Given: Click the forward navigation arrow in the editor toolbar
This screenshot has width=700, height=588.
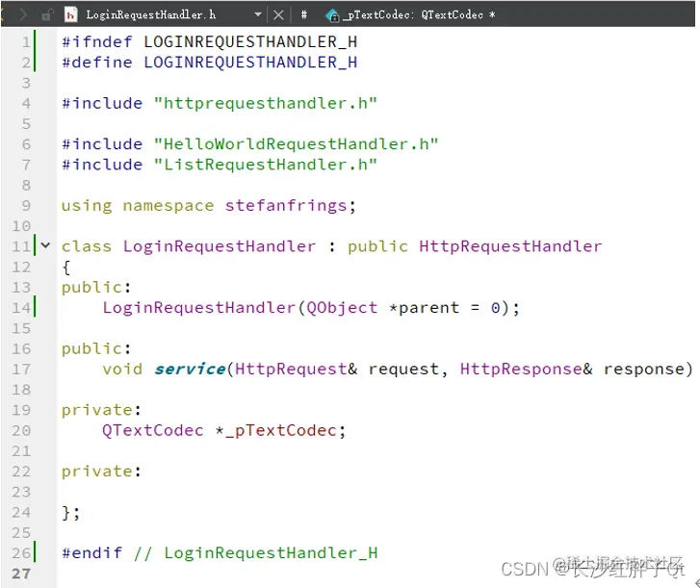Looking at the screenshot, I should coord(23,15).
